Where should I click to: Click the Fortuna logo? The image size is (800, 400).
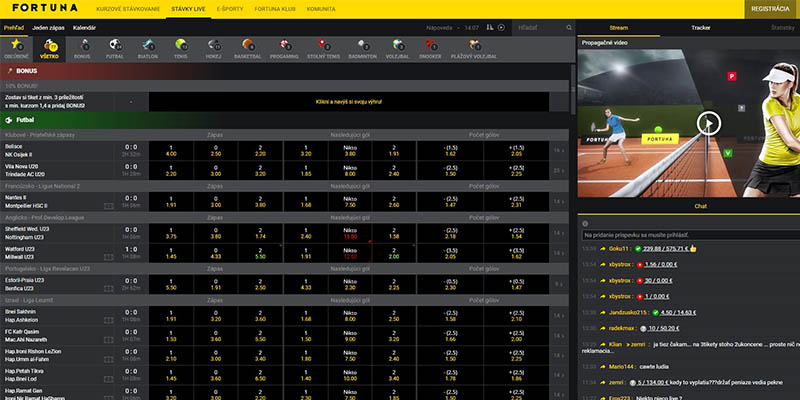pyautogui.click(x=45, y=8)
